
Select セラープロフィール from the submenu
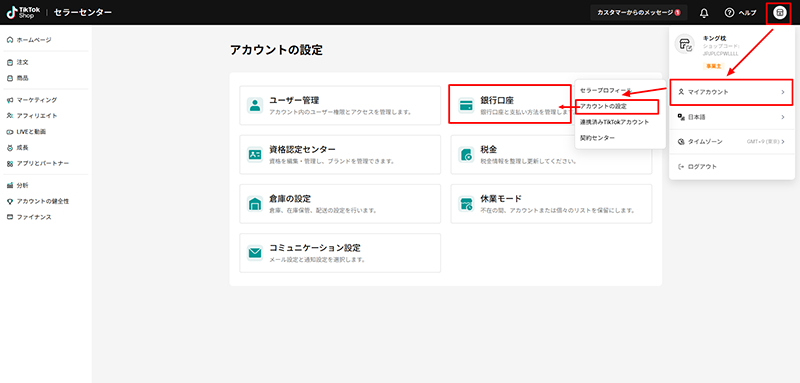(605, 90)
